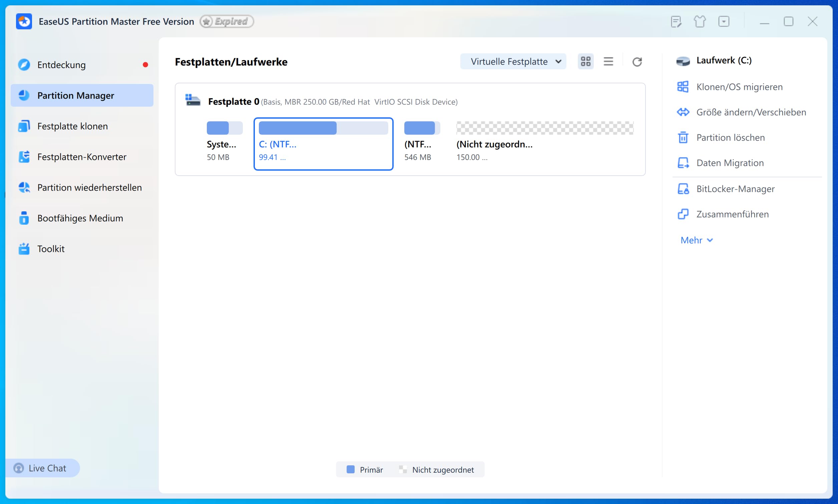Open the Virtuelle Festplatte dropdown
The image size is (838, 504).
pos(513,61)
